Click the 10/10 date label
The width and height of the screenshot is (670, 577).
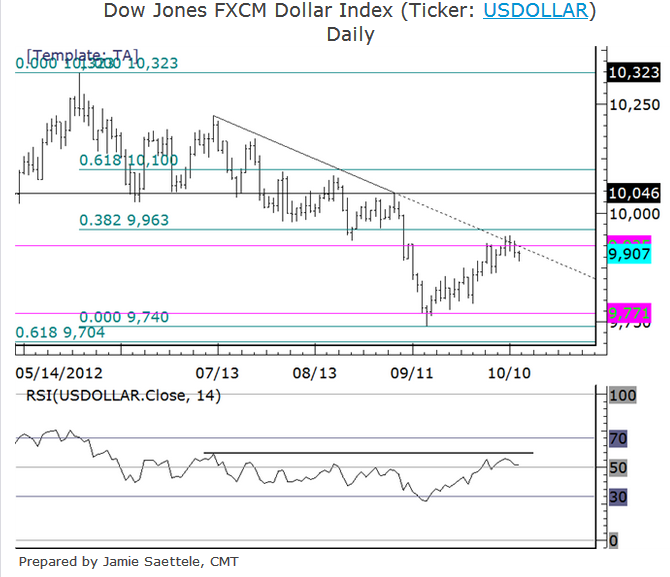click(509, 373)
